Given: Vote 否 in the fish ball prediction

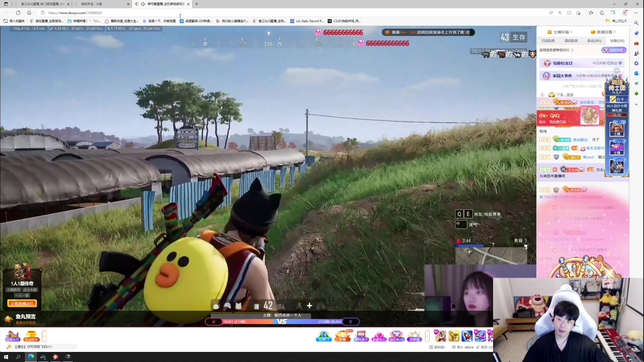Looking at the screenshot, I should (x=351, y=322).
